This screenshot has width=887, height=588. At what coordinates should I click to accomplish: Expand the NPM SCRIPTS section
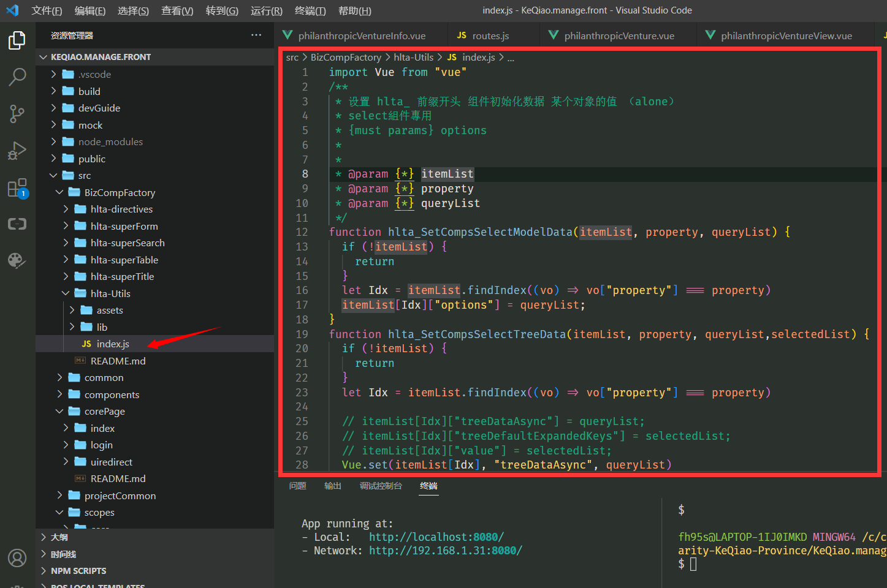(x=78, y=571)
